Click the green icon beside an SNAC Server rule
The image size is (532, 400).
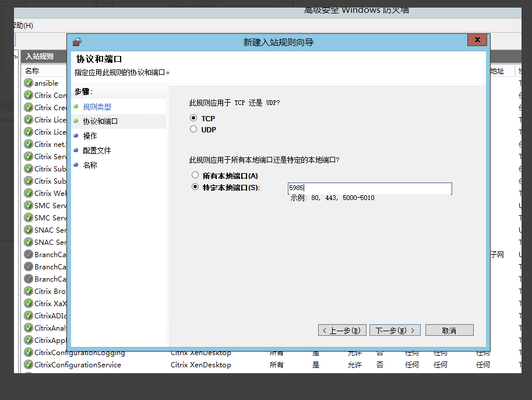pos(29,230)
